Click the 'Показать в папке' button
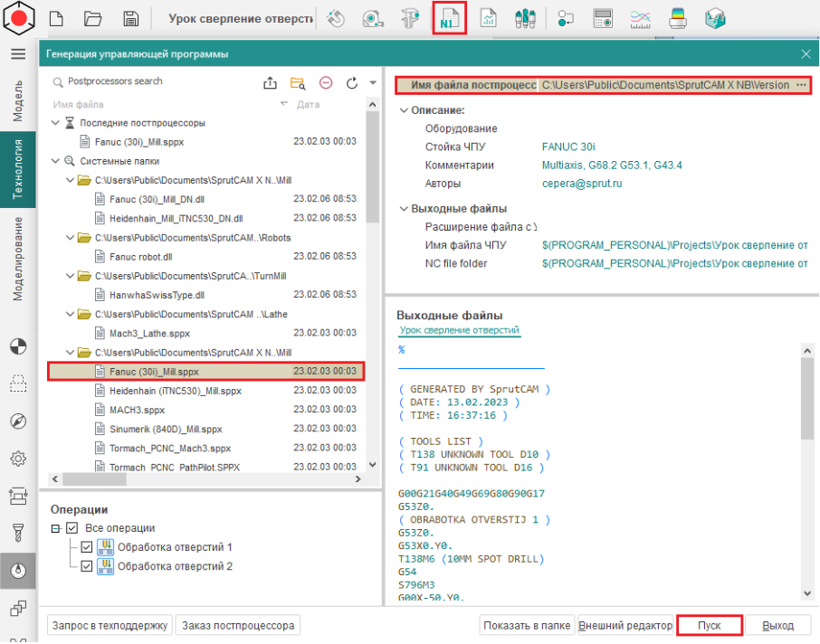Image resolution: width=820 pixels, height=644 pixels. [526, 625]
